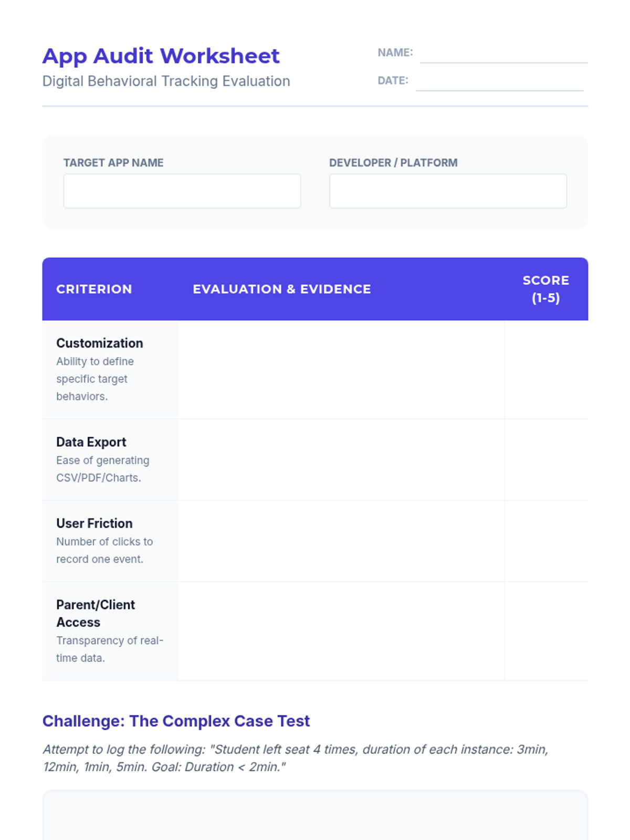Image resolution: width=630 pixels, height=840 pixels.
Task: Click the User Friction evaluation cell
Action: 341,541
